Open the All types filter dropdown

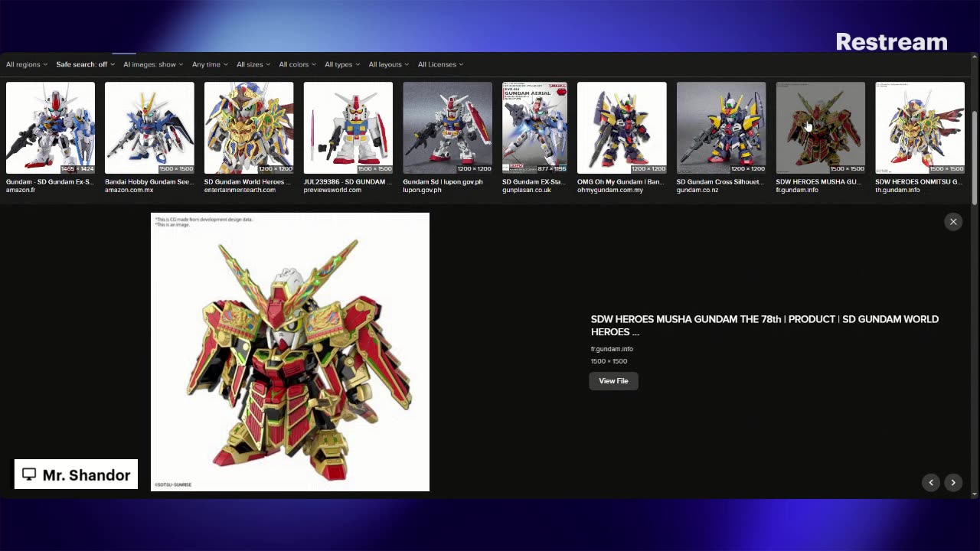pos(342,64)
